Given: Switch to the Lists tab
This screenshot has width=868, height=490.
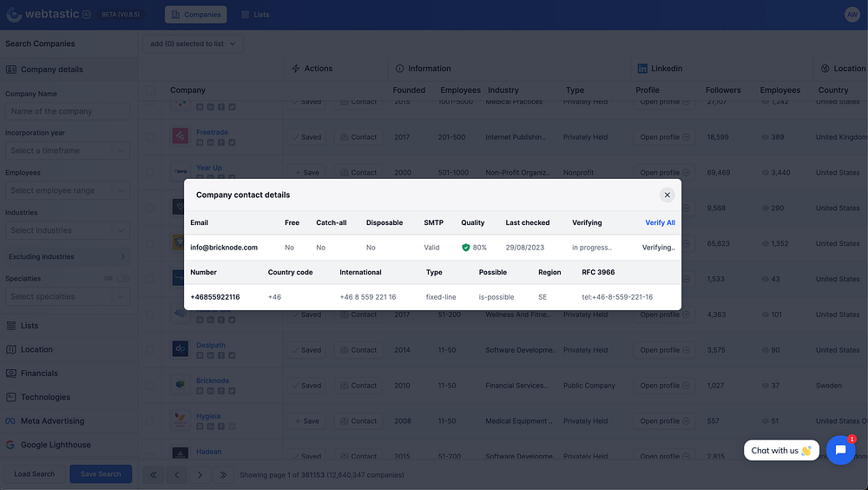Looking at the screenshot, I should (x=254, y=15).
